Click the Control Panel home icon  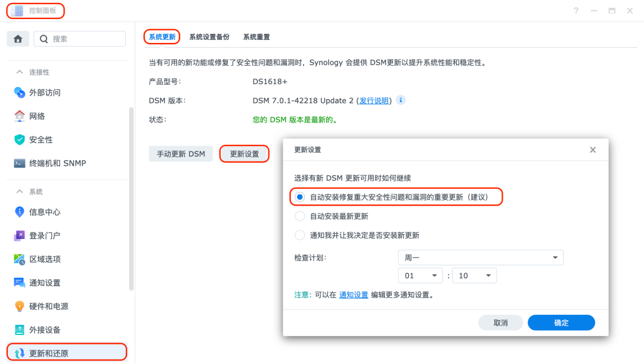(x=18, y=39)
